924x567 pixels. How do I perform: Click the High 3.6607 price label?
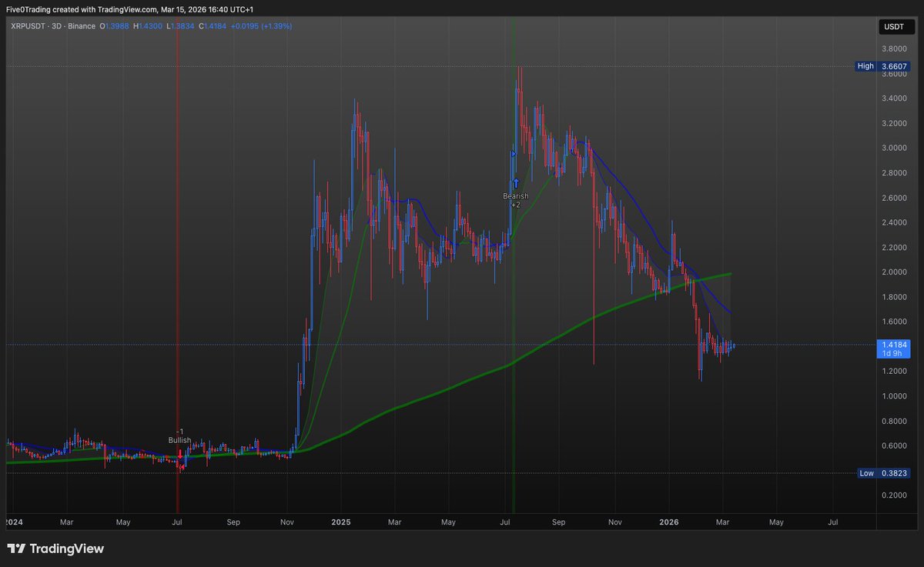[883, 66]
